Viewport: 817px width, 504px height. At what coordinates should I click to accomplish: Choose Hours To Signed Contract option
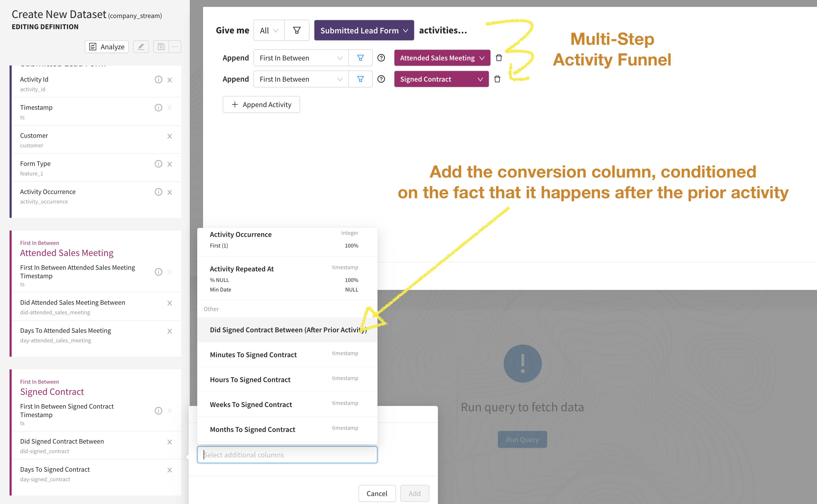coord(250,380)
